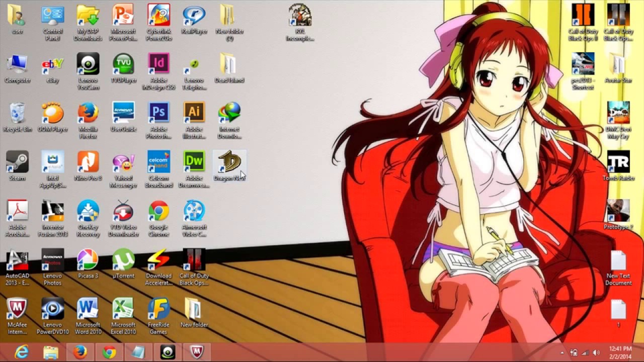
Task: Select the OneKey Recovery desktop icon
Action: click(88, 219)
